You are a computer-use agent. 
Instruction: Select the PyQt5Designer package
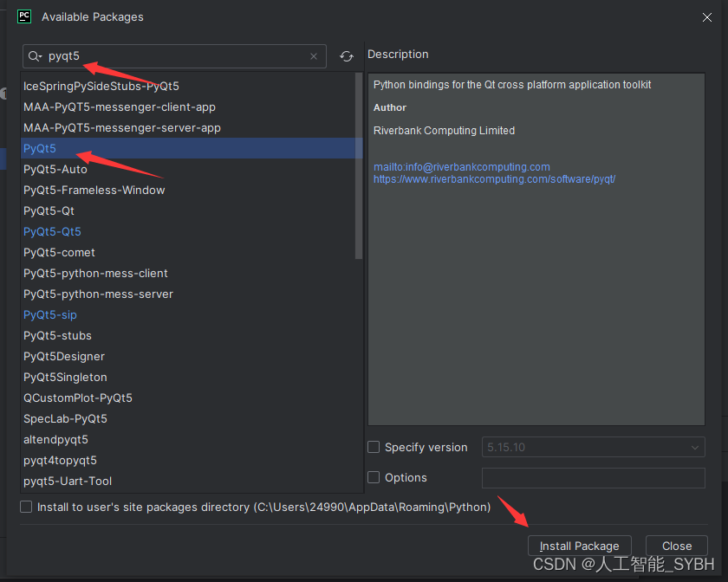click(x=192, y=357)
